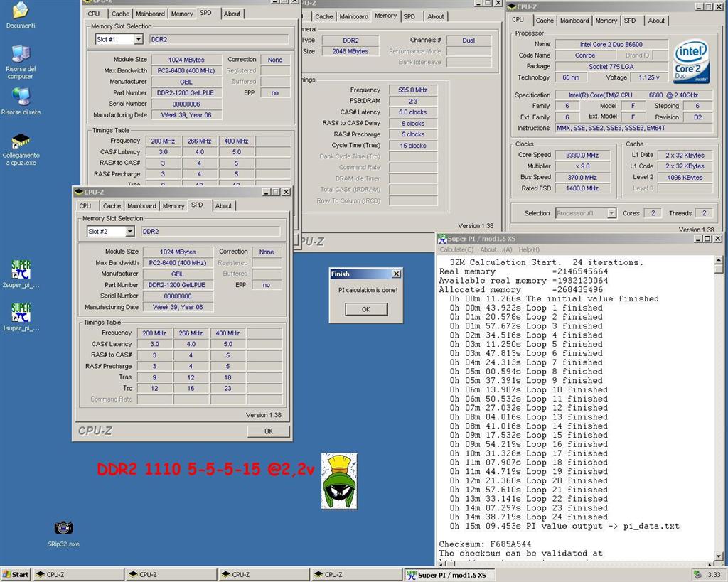
Task: Click the Super PI title bar icon
Action: 442,239
